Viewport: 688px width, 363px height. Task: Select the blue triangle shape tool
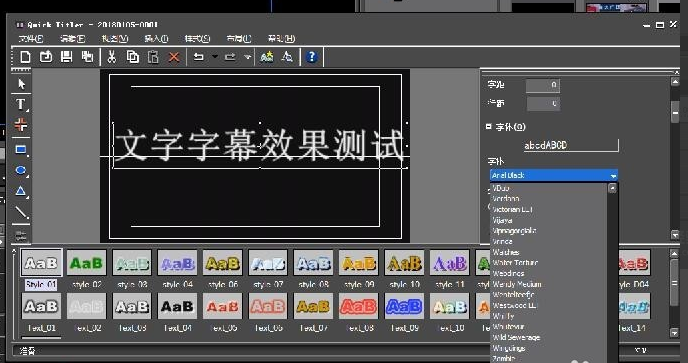pos(21,191)
